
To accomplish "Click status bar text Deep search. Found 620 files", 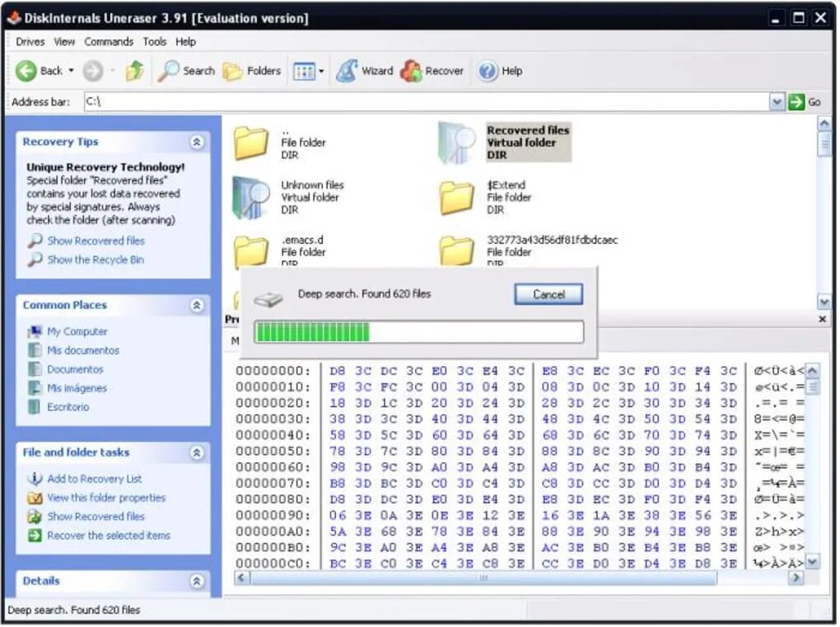I will tap(74, 611).
